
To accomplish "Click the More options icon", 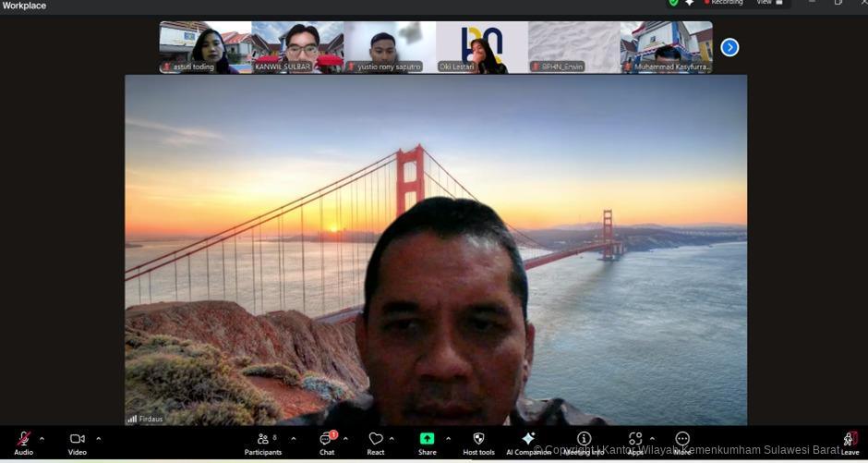I will (x=682, y=439).
